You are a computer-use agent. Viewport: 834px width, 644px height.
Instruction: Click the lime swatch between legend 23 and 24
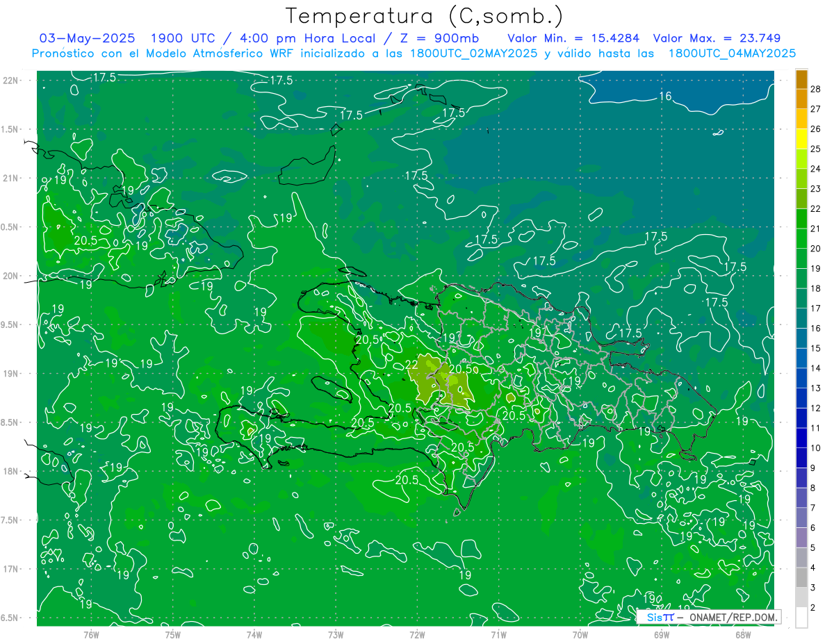(801, 179)
